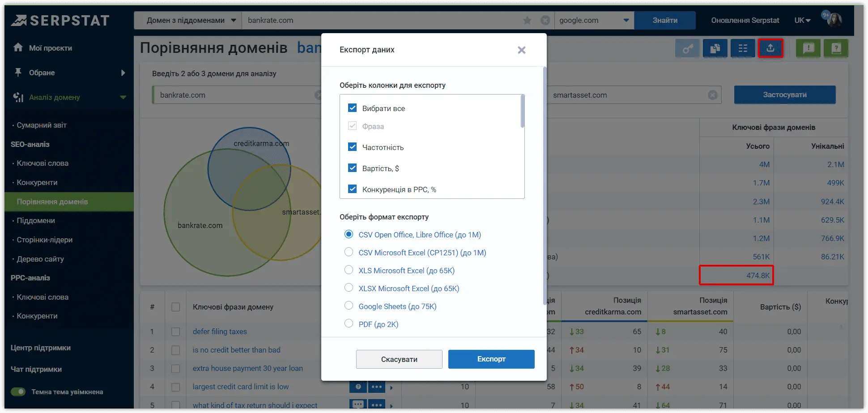This screenshot has width=868, height=413.
Task: Click the bankrate.com domain input field
Action: tap(237, 95)
